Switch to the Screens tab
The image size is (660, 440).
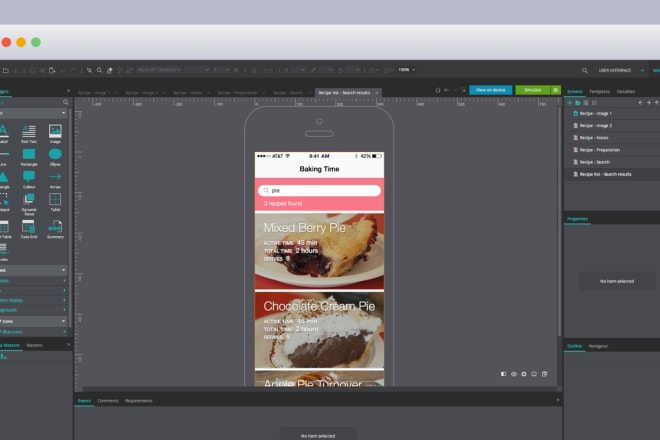[575, 91]
